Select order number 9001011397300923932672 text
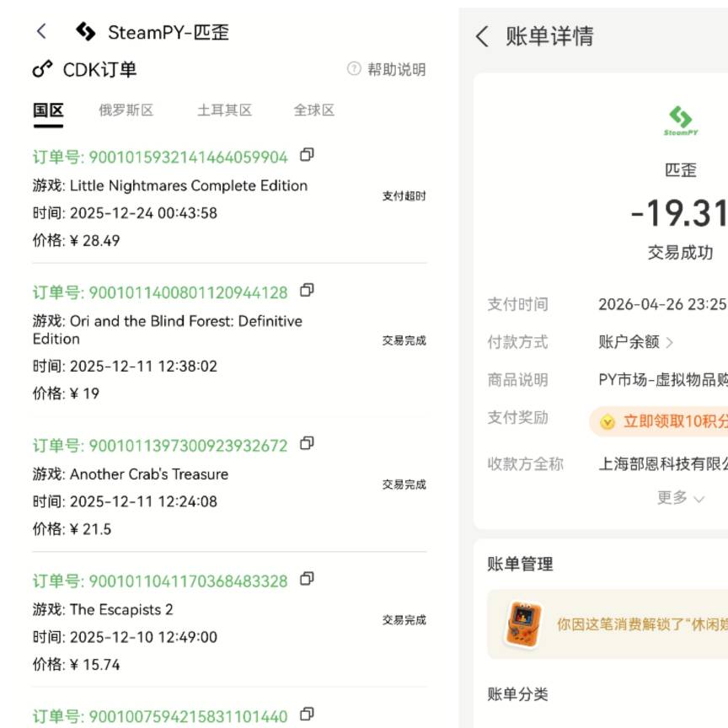Screen dimensions: 728x728 tap(188, 447)
